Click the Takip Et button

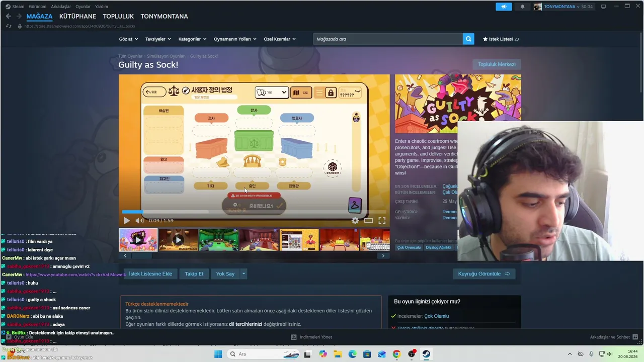point(194,274)
